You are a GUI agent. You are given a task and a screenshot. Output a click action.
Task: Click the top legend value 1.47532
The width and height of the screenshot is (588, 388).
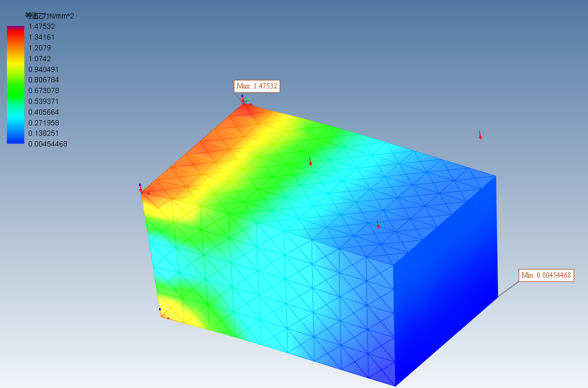pyautogui.click(x=42, y=27)
